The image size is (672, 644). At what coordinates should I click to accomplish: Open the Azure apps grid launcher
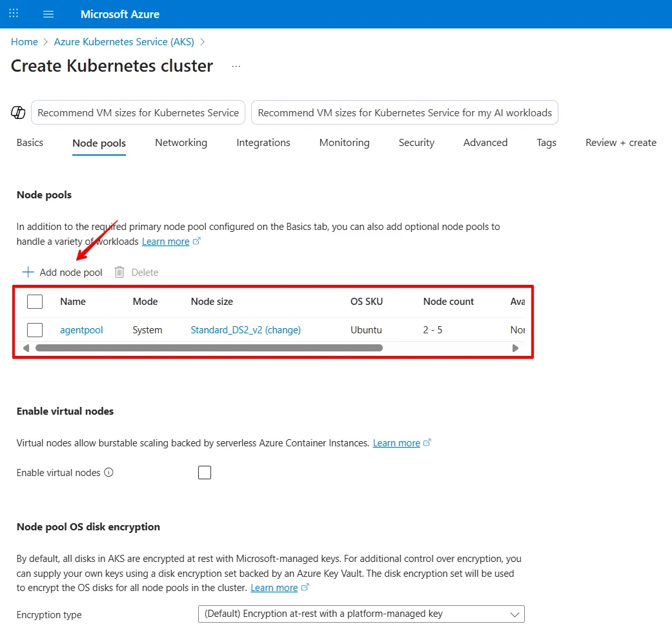point(14,14)
